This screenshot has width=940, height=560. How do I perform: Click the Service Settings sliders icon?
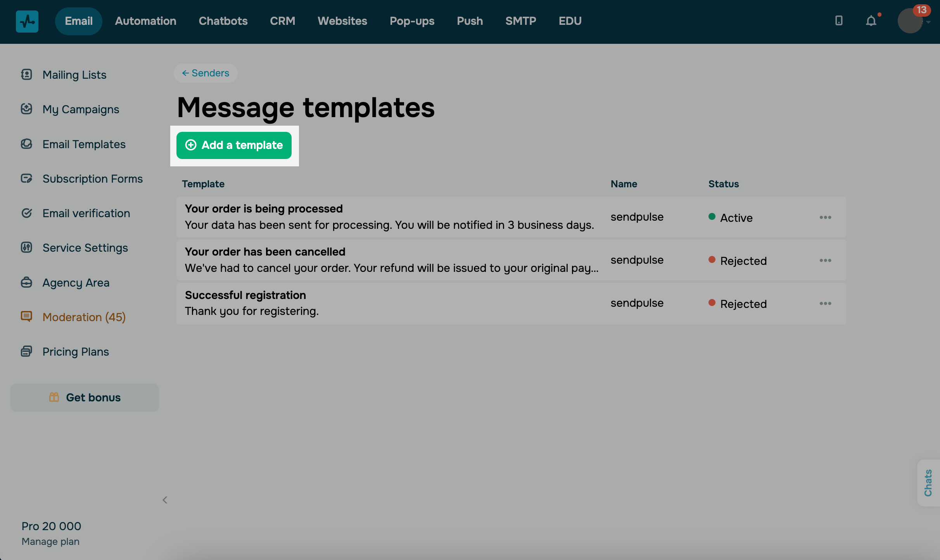(26, 247)
